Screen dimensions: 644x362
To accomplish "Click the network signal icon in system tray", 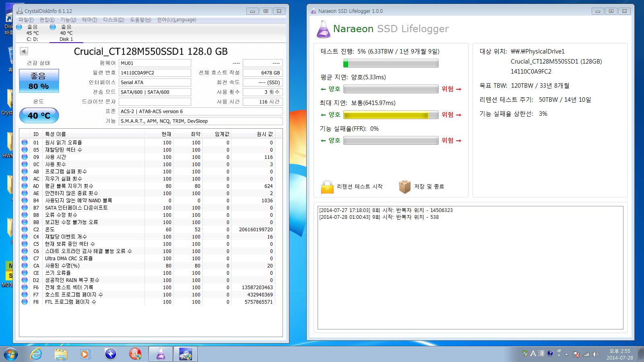I will [x=586, y=354].
